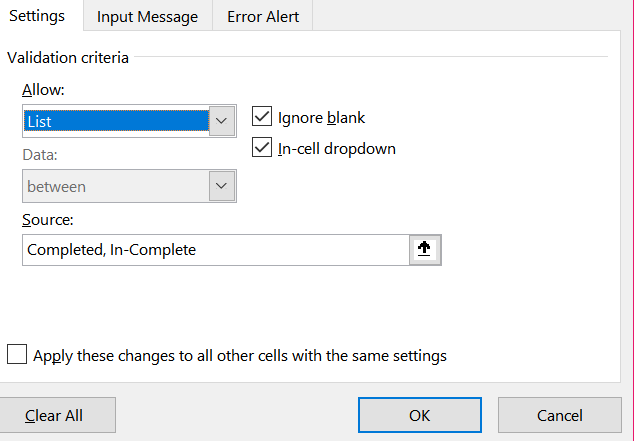This screenshot has height=441, width=634.
Task: Open the Error Alert tab
Action: click(x=263, y=17)
